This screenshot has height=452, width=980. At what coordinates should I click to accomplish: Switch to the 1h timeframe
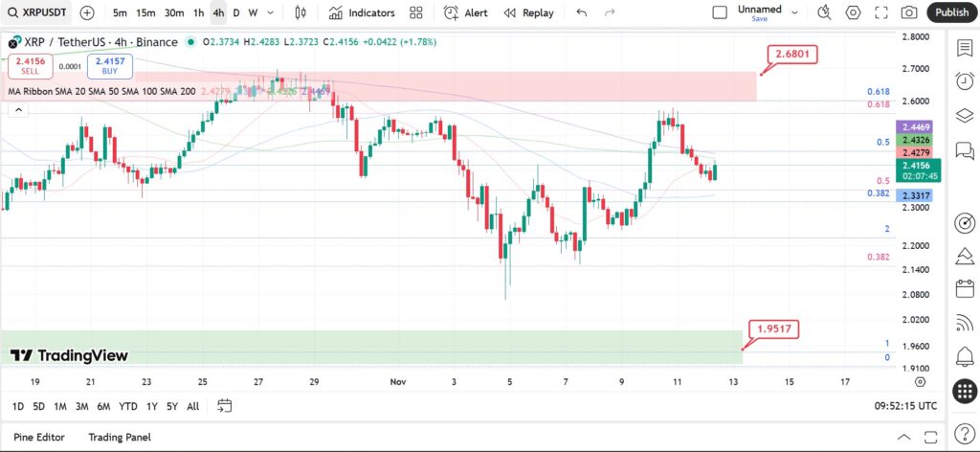click(x=199, y=12)
